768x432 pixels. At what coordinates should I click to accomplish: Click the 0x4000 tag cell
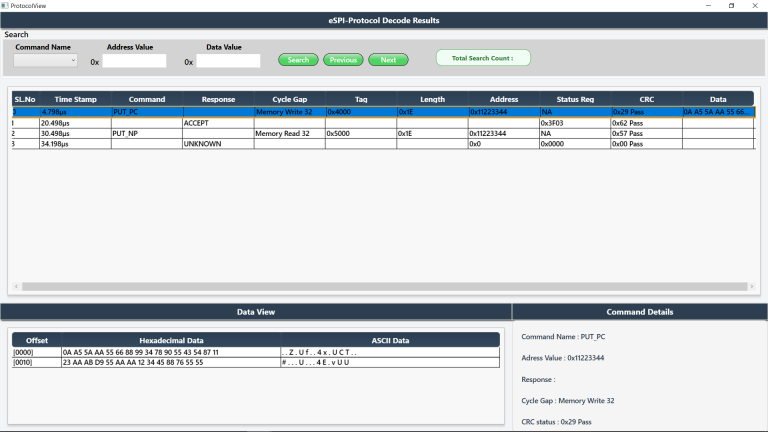[x=361, y=112]
